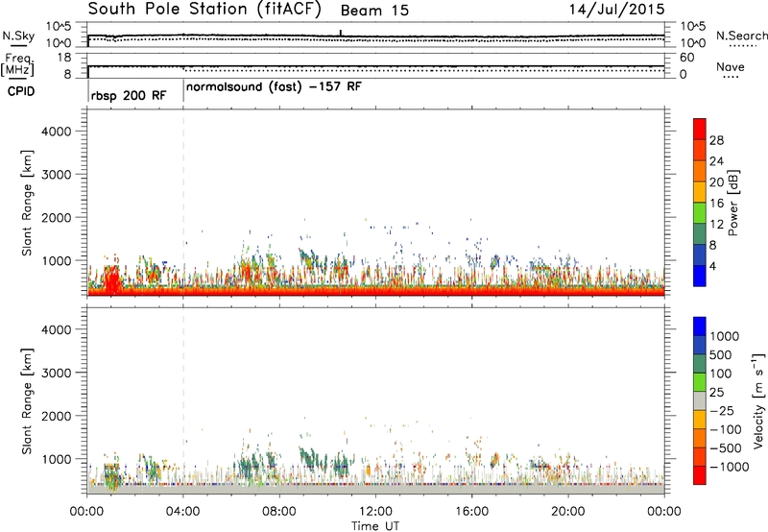The width and height of the screenshot is (768, 532).
Task: Click the '18' frequency axis label
Action: click(x=64, y=58)
